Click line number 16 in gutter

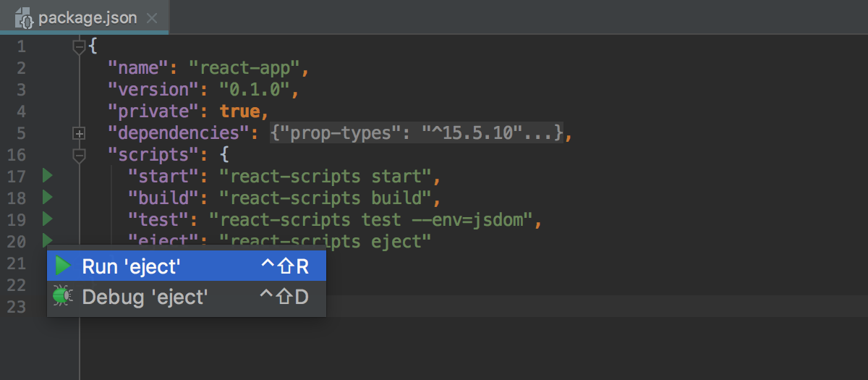click(16, 155)
